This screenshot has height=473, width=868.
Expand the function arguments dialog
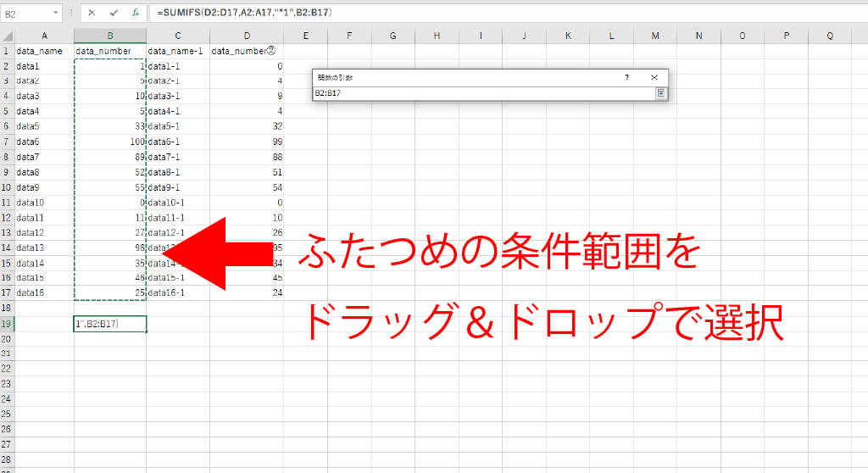click(x=660, y=92)
